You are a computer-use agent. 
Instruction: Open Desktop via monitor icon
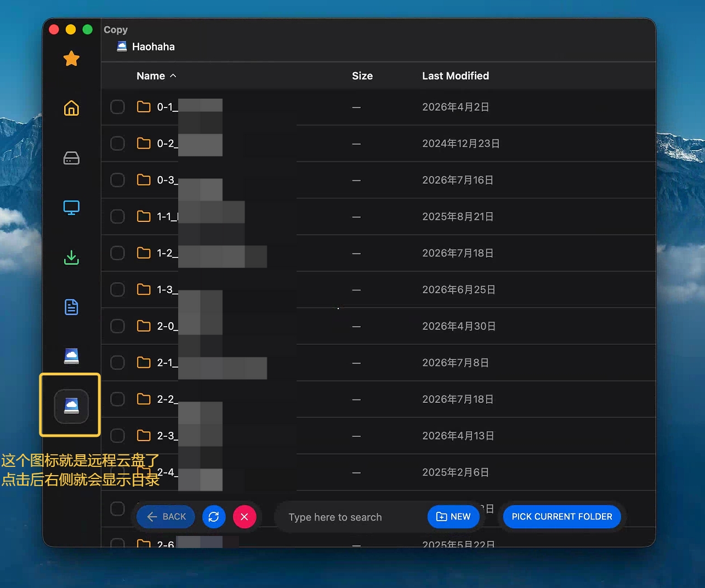[x=71, y=208]
